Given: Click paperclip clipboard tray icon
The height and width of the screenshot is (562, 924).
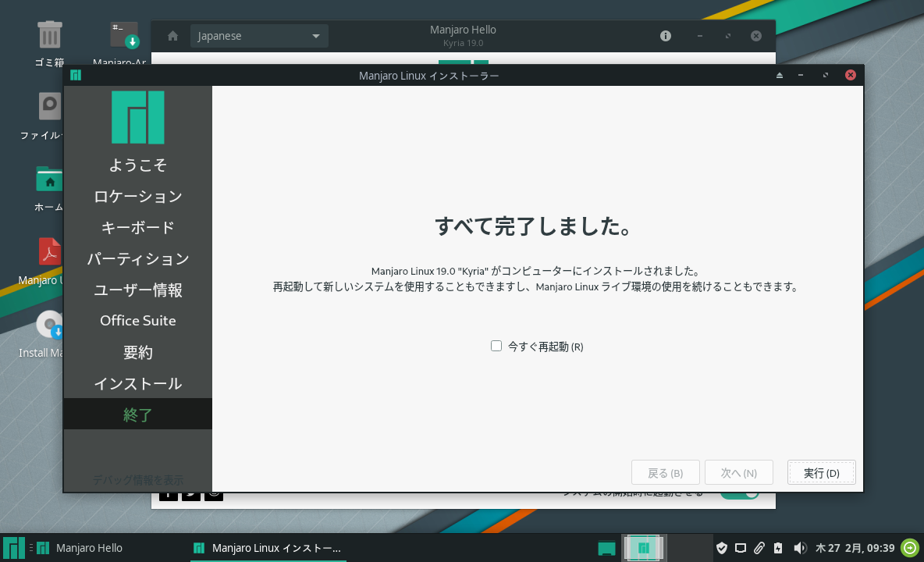Looking at the screenshot, I should tap(759, 549).
